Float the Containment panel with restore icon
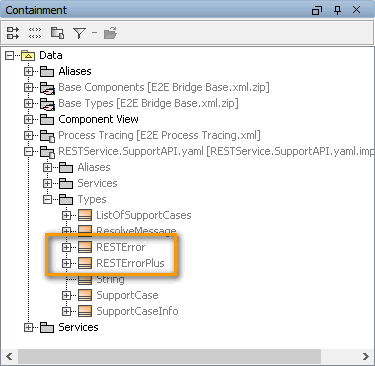 (317, 10)
